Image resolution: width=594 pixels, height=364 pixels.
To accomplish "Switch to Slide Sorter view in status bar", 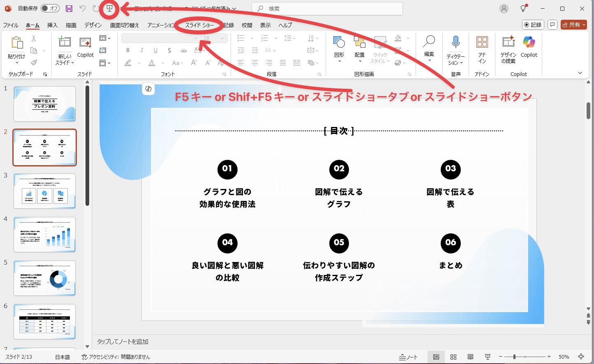I will click(x=453, y=357).
